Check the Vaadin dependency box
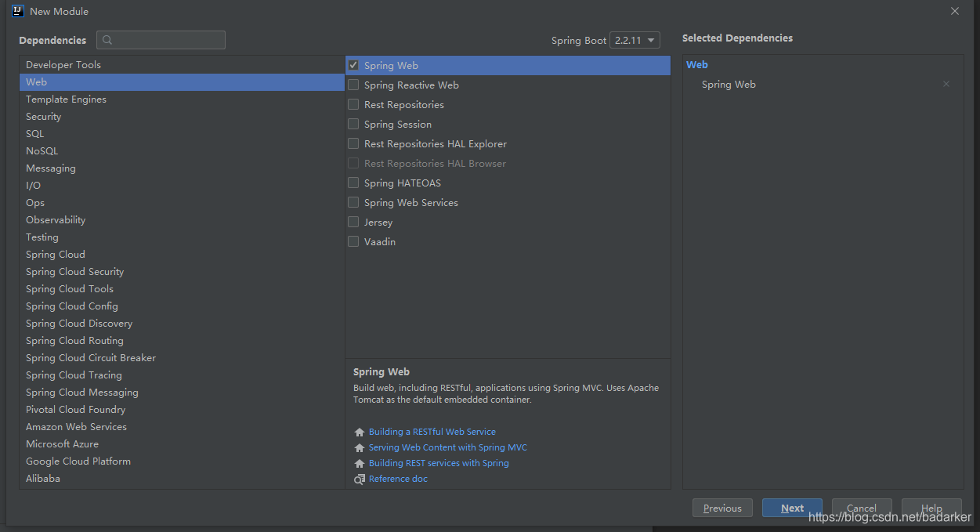This screenshot has width=980, height=532. coord(353,241)
